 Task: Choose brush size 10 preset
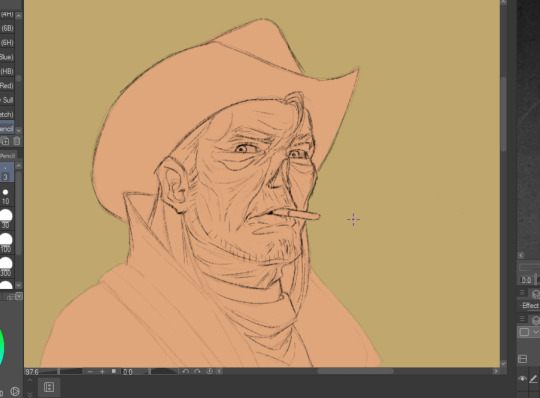(6, 196)
